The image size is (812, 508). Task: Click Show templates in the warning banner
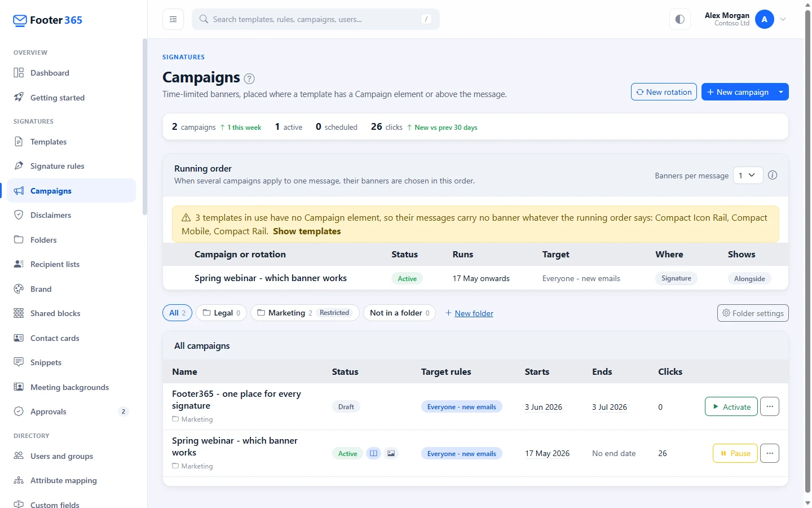[307, 231]
